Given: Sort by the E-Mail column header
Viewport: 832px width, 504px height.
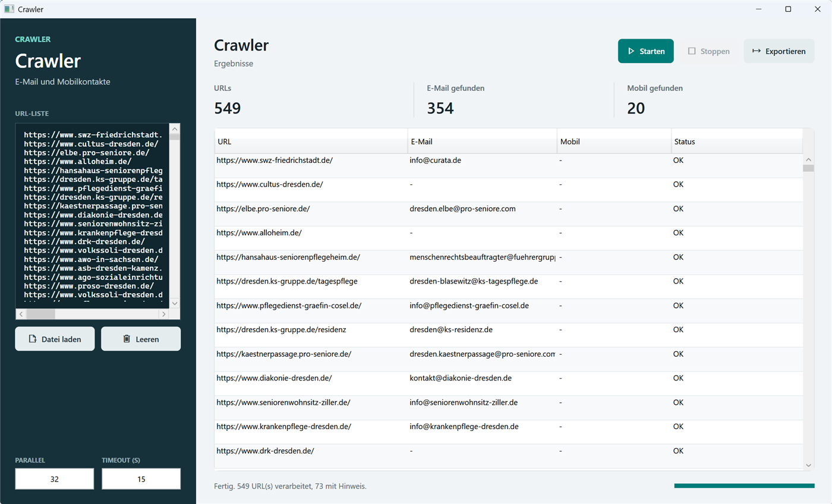Looking at the screenshot, I should point(482,141).
